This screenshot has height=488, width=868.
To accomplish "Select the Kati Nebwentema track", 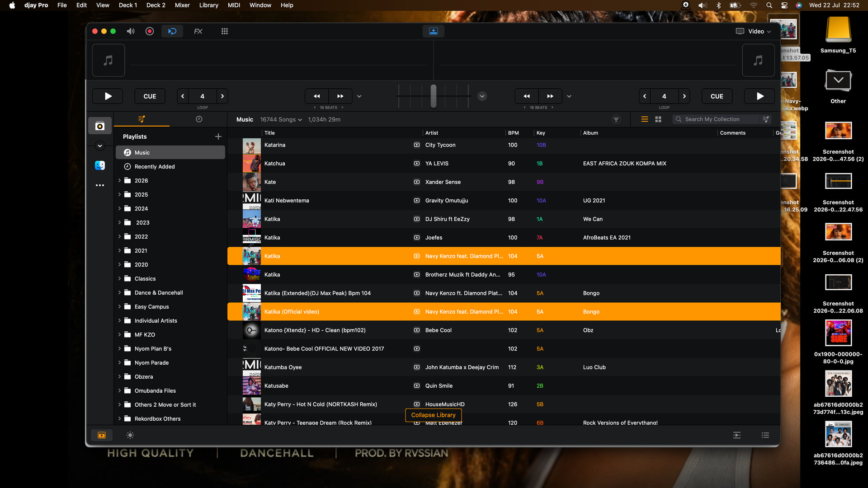I will 504,201.
